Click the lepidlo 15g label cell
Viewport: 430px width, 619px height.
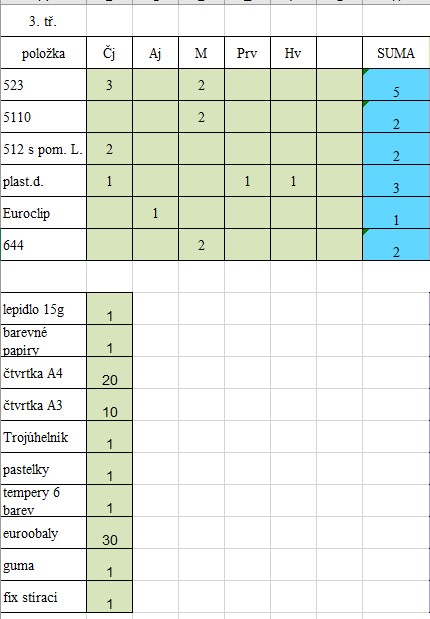(x=43, y=309)
